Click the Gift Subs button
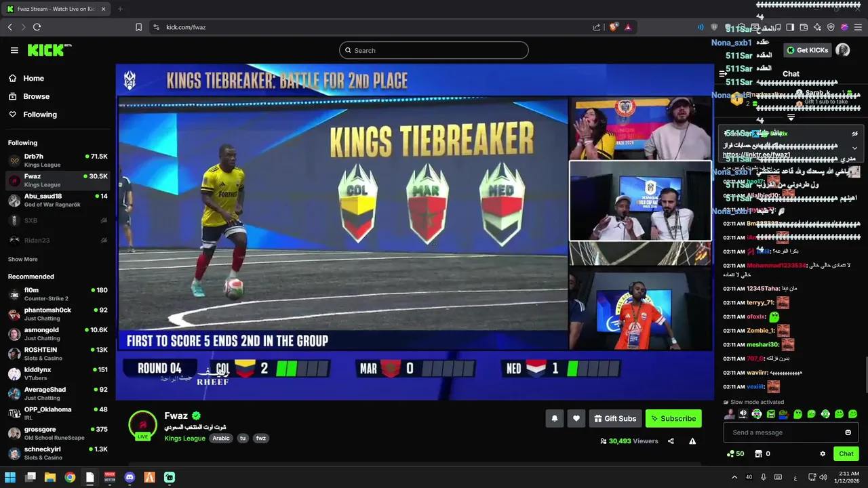Image resolution: width=868 pixels, height=488 pixels. 615,419
